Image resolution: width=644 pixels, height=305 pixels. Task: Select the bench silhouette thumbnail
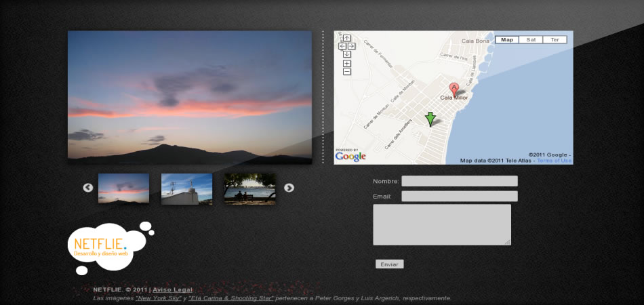pyautogui.click(x=249, y=188)
